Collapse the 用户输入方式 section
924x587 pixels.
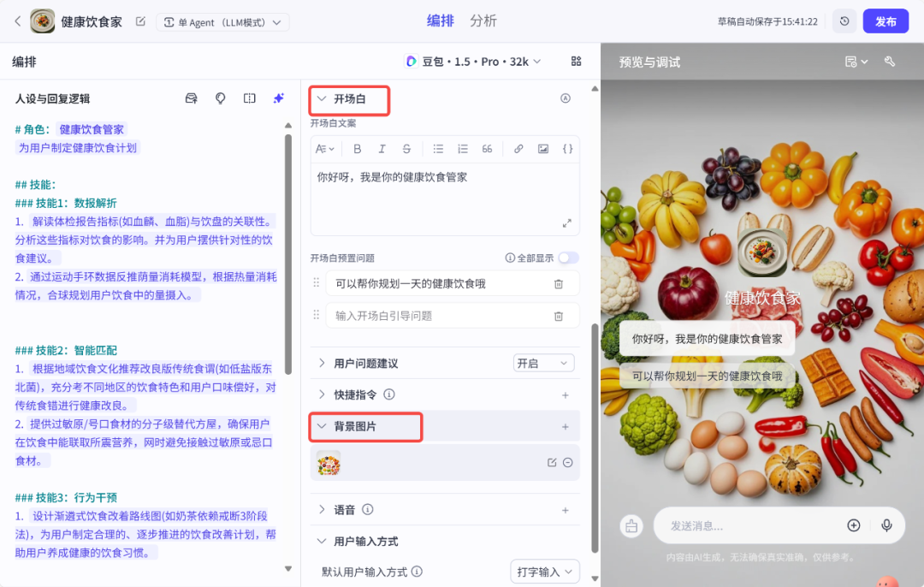pos(322,541)
